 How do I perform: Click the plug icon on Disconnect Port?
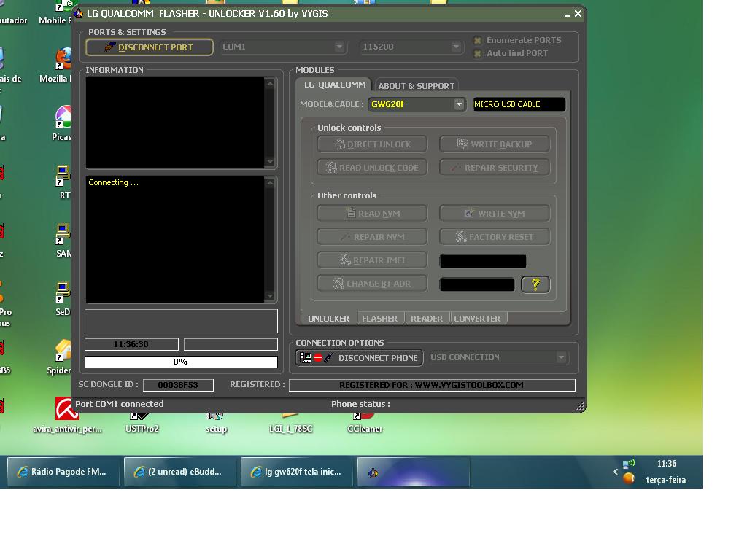point(109,47)
